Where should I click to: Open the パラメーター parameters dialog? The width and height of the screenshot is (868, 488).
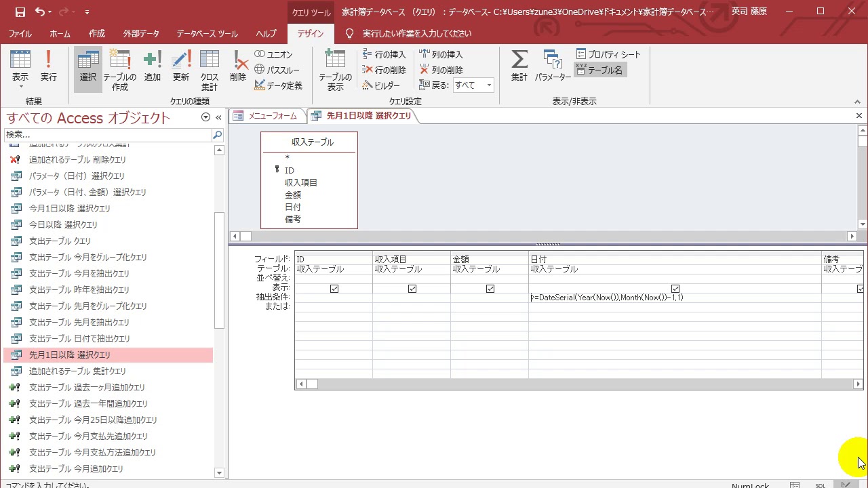[x=553, y=66]
